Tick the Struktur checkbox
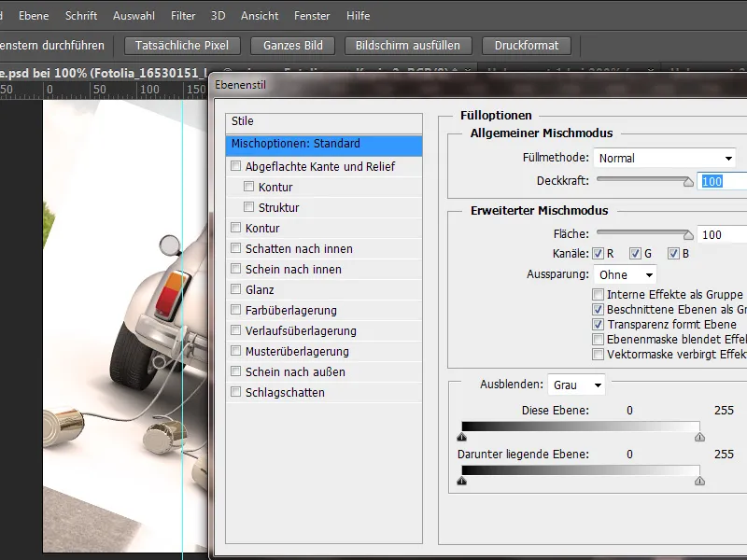Viewport: 747px width, 560px height. click(x=248, y=206)
